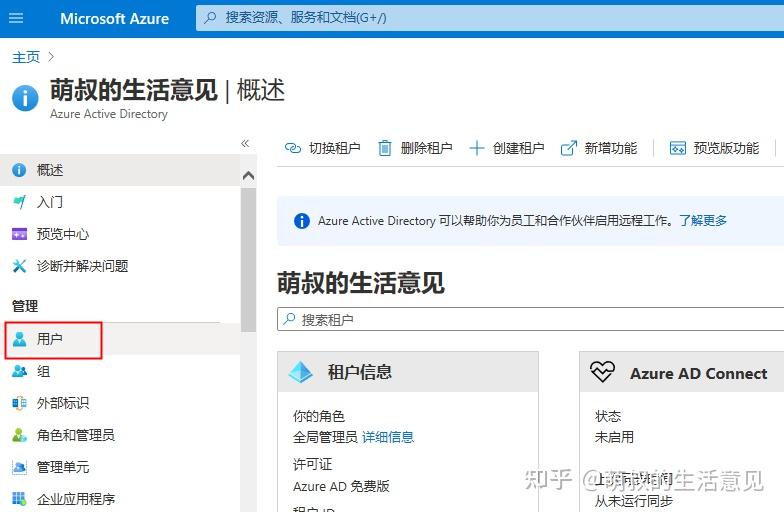This screenshot has height=512, width=784.
Task: Click the 从未运行同步 text
Action: (634, 500)
